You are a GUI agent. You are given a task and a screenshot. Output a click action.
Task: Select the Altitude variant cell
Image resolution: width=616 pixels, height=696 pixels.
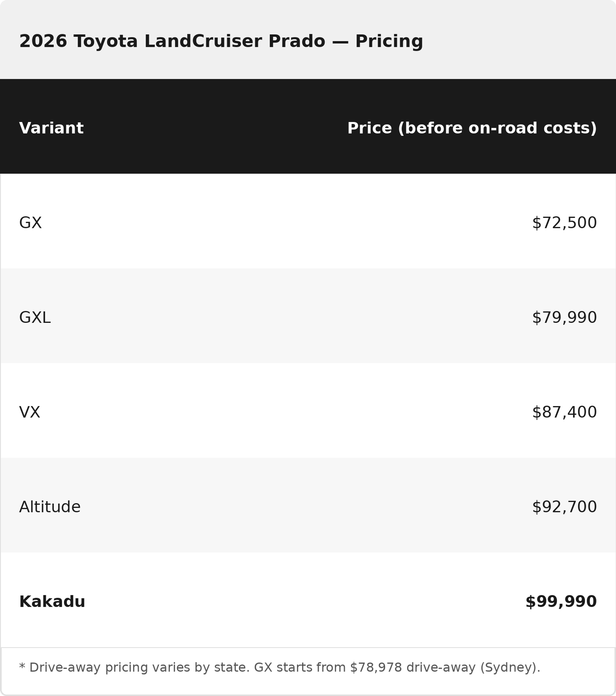tap(50, 507)
